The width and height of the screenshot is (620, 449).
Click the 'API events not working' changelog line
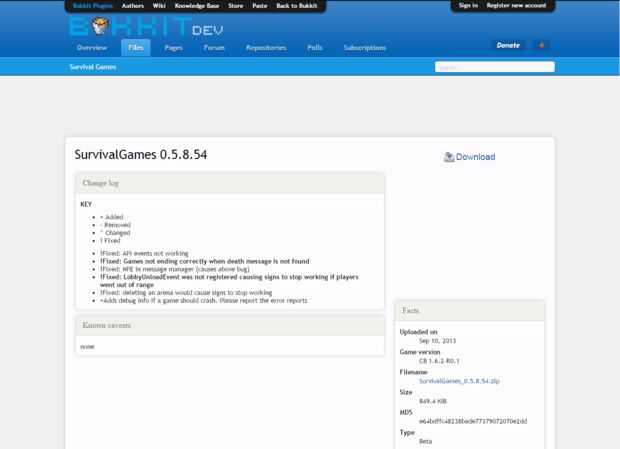pos(144,253)
